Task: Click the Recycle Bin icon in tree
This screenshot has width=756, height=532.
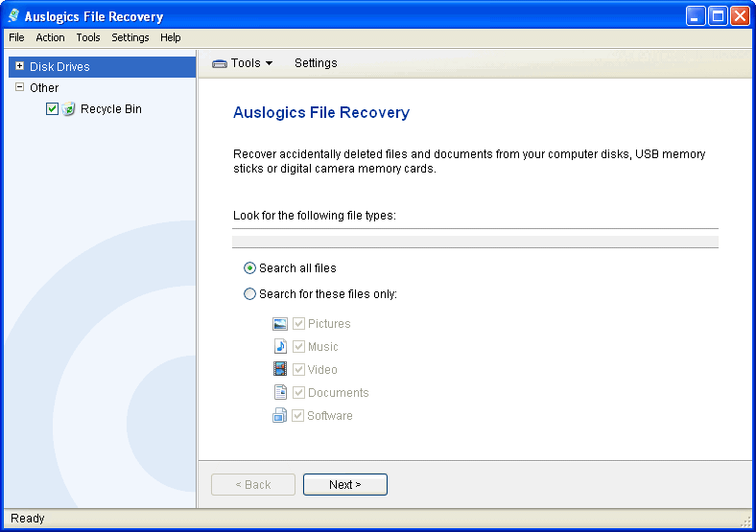Action: tap(68, 109)
